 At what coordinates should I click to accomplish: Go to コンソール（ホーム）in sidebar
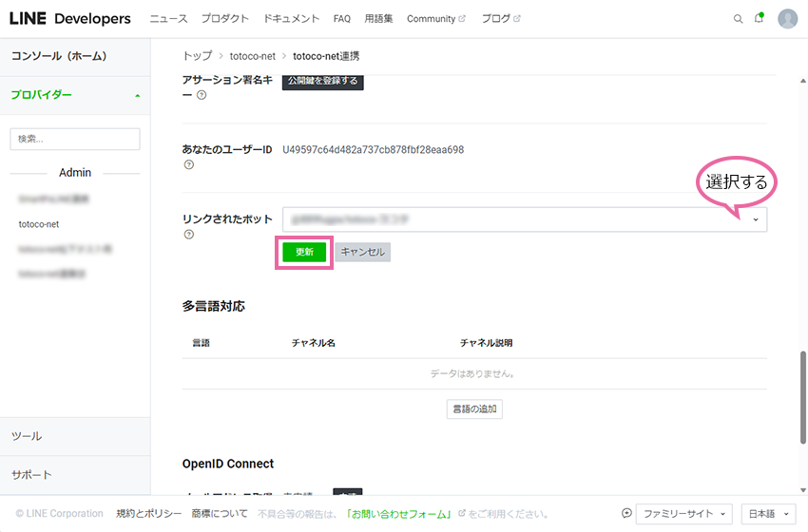point(75,57)
